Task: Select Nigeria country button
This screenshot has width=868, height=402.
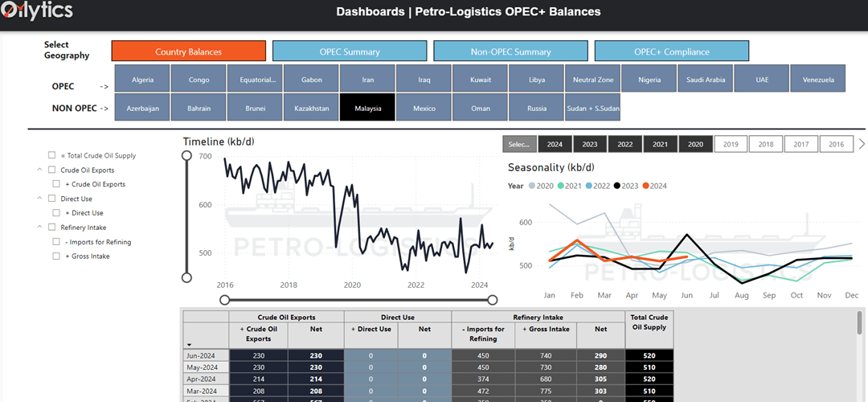Action: (649, 79)
